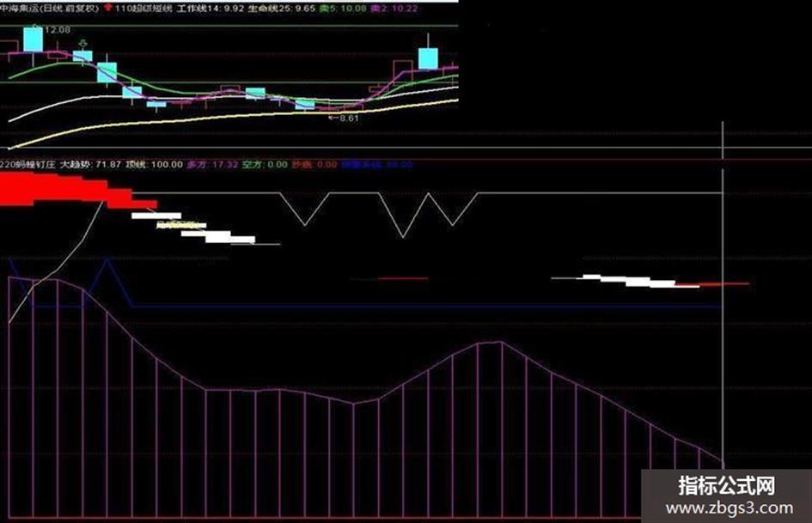Click the tall cyan candle near 12.08
Viewport: 812px width, 523px height.
[34, 40]
